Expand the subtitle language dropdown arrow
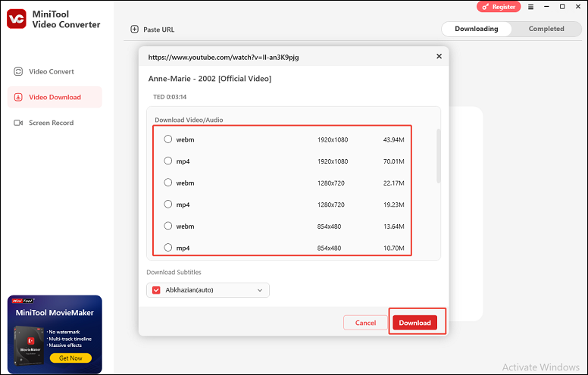 click(260, 290)
